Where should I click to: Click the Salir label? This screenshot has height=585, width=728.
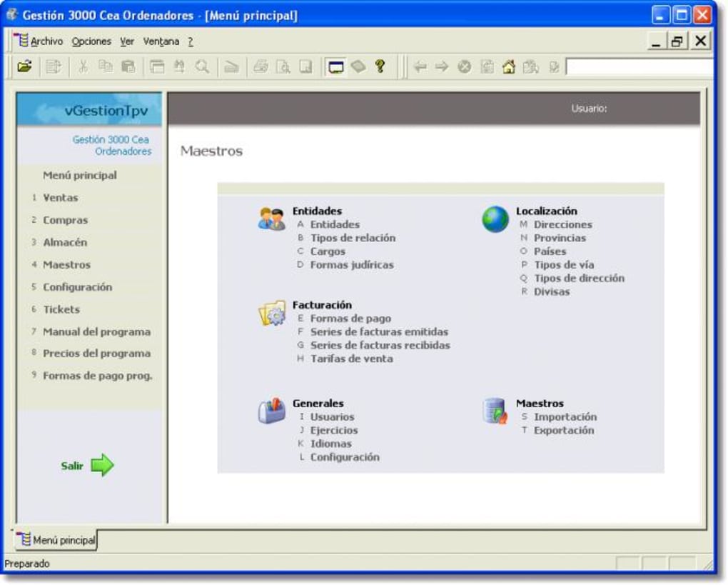pyautogui.click(x=72, y=466)
